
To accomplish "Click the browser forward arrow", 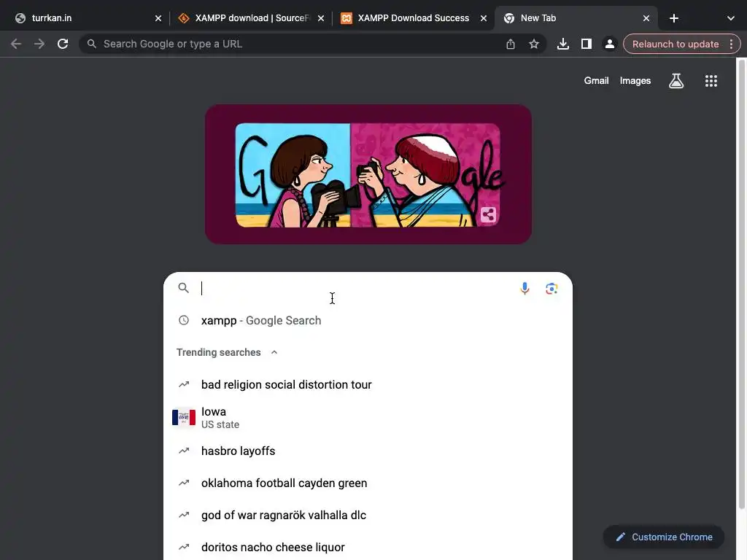I will 39,44.
